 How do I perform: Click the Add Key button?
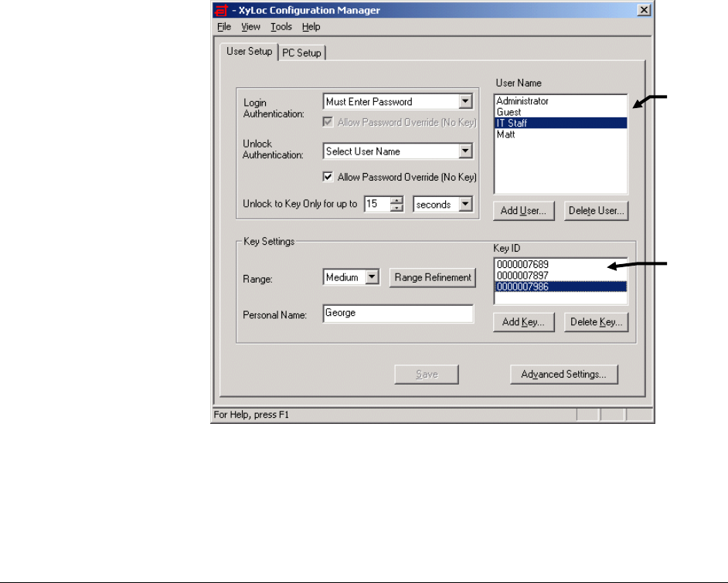point(524,322)
